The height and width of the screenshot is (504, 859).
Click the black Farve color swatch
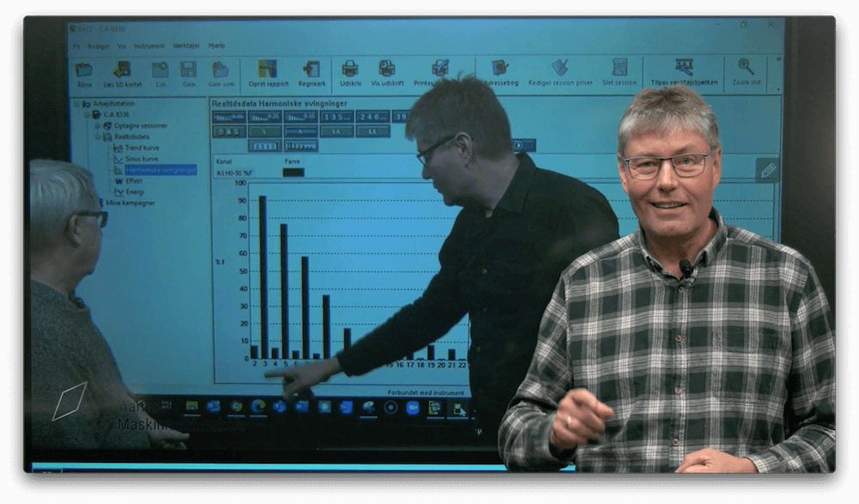click(293, 173)
